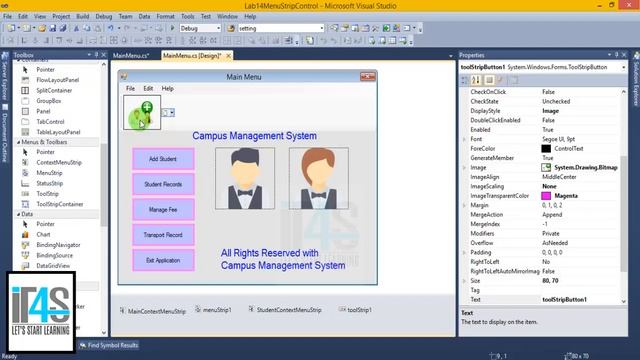Switch to the MainMenu.cs code tab
This screenshot has width=640, height=360.
[x=131, y=56]
